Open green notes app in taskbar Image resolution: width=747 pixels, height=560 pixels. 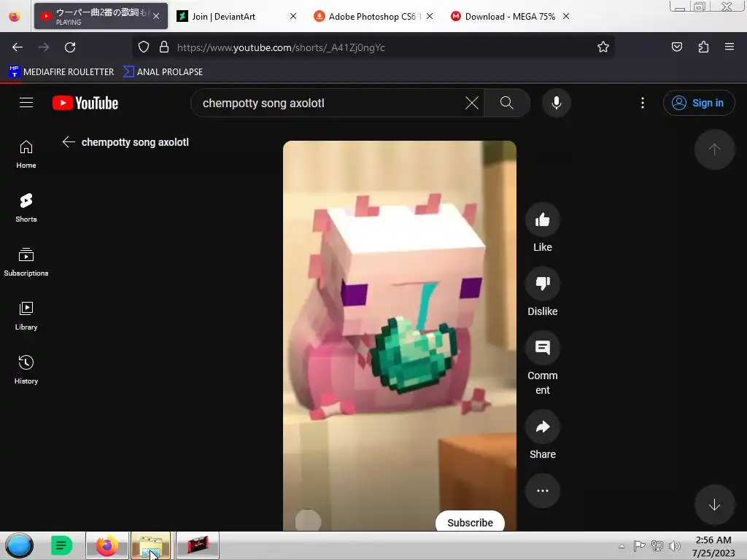point(61,545)
